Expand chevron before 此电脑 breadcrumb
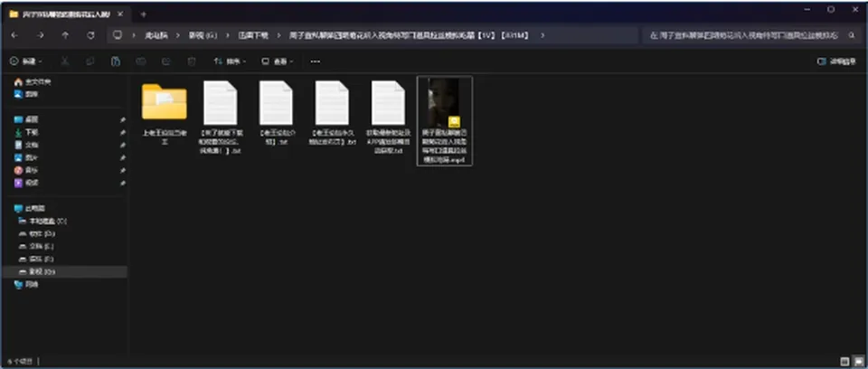Viewport: 868px width, 369px height. (x=134, y=35)
